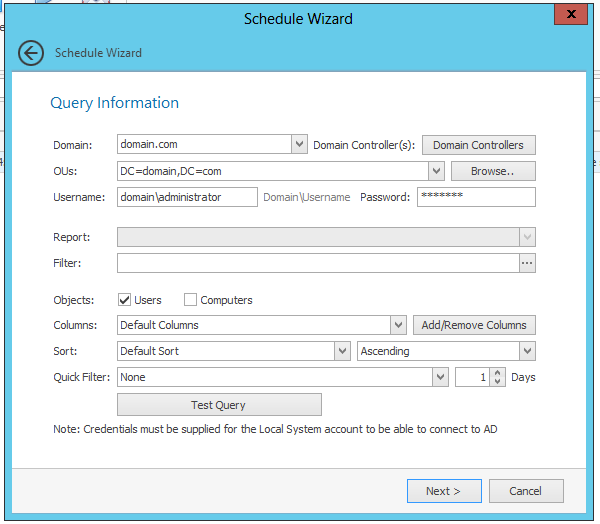Screen dimensions: 600x524
Task: Click the Domain Controllers button
Action: (x=478, y=145)
